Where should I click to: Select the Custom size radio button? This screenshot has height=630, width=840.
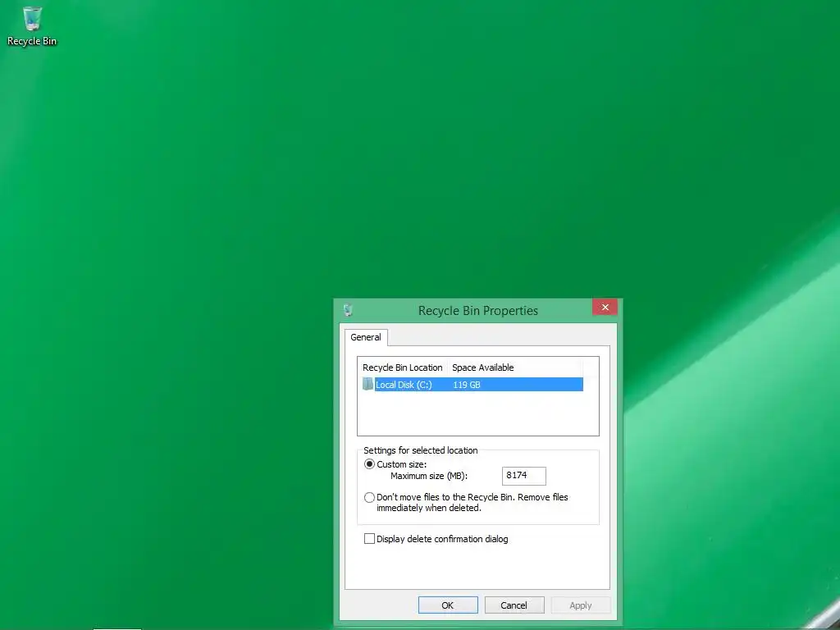tap(369, 464)
